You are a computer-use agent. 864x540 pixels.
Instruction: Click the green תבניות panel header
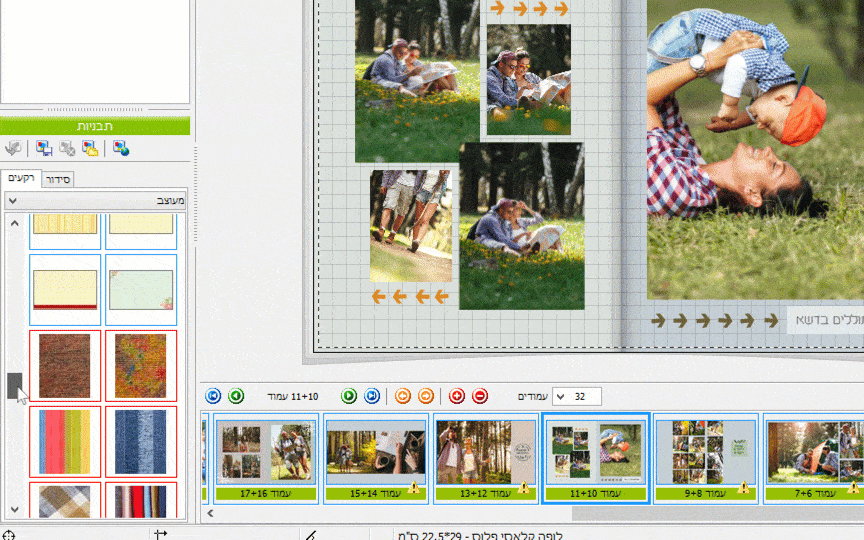pos(94,127)
